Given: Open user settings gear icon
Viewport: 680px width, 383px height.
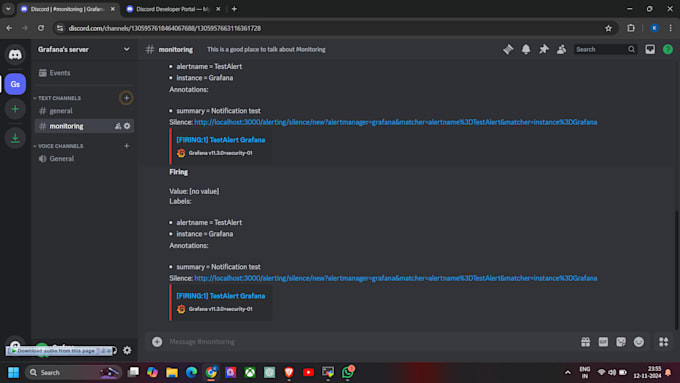Looking at the screenshot, I should click(x=127, y=350).
